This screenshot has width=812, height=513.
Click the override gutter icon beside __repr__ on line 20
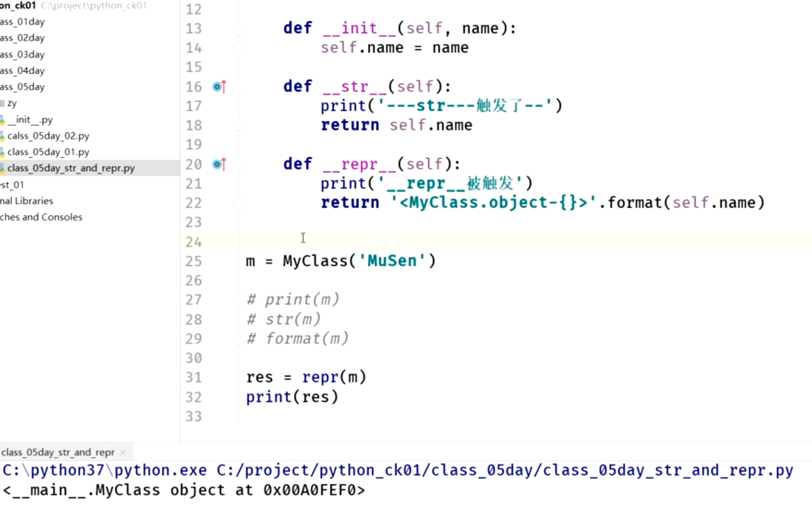[x=220, y=164]
